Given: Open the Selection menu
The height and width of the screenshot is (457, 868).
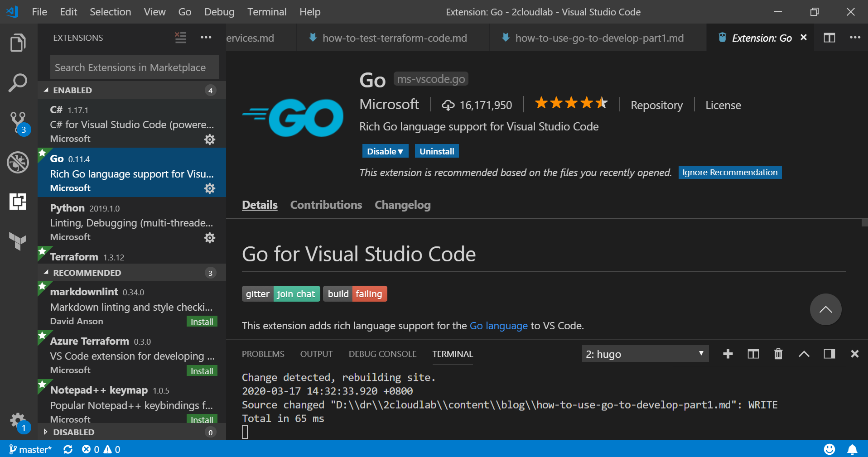Looking at the screenshot, I should point(111,12).
